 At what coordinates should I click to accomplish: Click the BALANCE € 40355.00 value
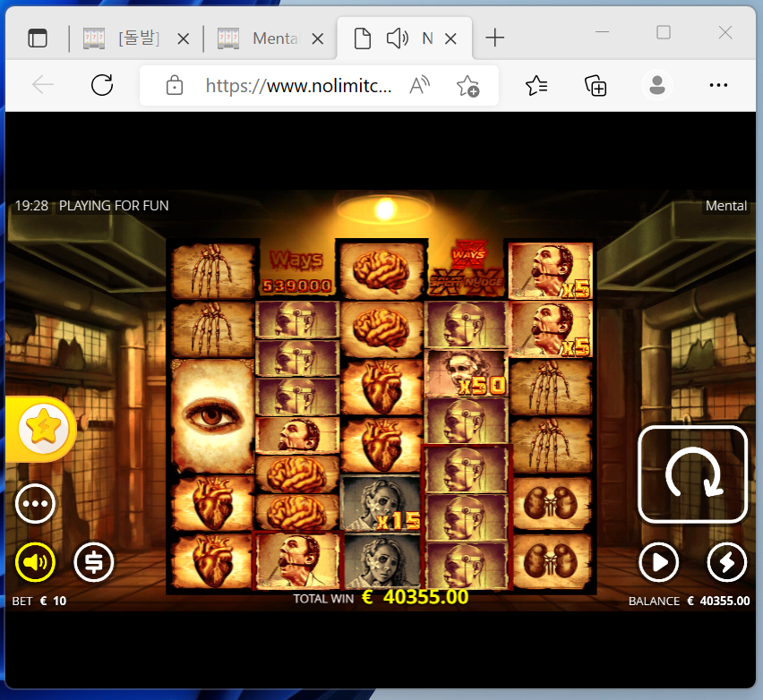689,602
